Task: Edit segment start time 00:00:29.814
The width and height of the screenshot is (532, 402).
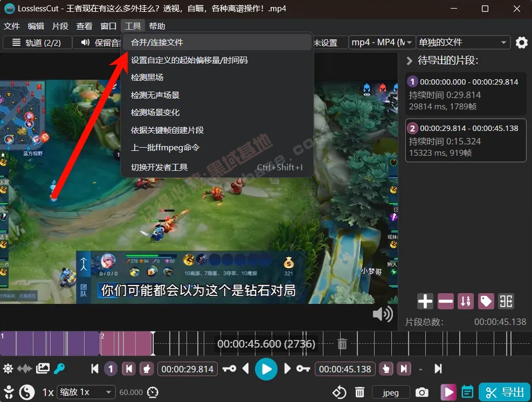Action: tap(187, 369)
